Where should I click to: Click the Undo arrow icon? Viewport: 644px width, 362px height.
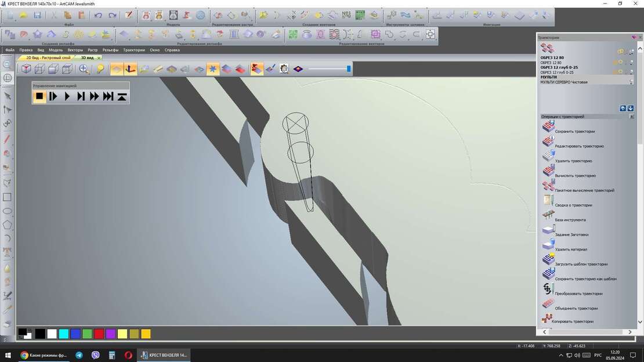[98, 15]
